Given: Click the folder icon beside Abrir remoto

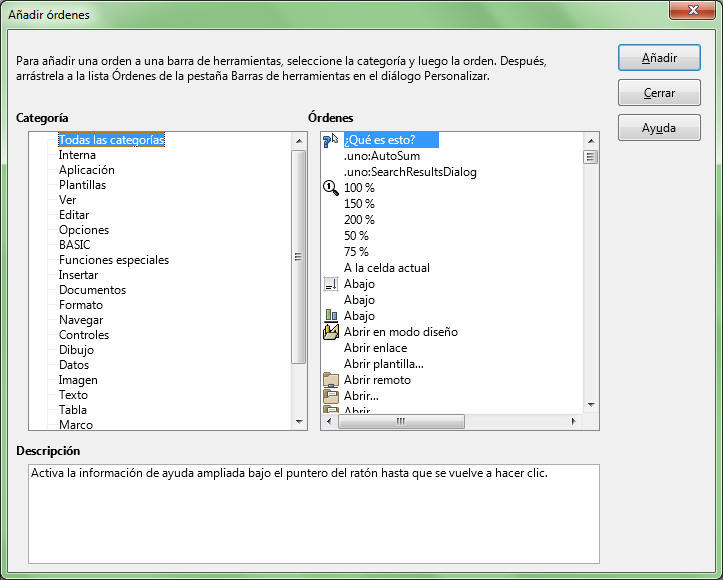Looking at the screenshot, I should point(331,380).
